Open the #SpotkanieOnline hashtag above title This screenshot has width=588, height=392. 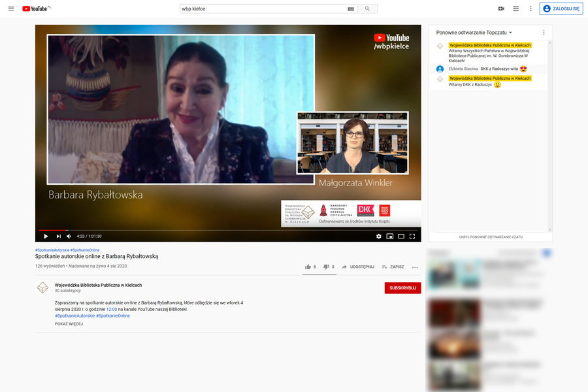point(85,250)
